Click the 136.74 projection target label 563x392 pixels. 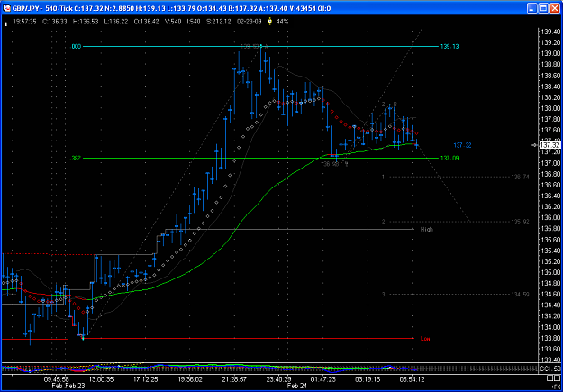click(521, 178)
